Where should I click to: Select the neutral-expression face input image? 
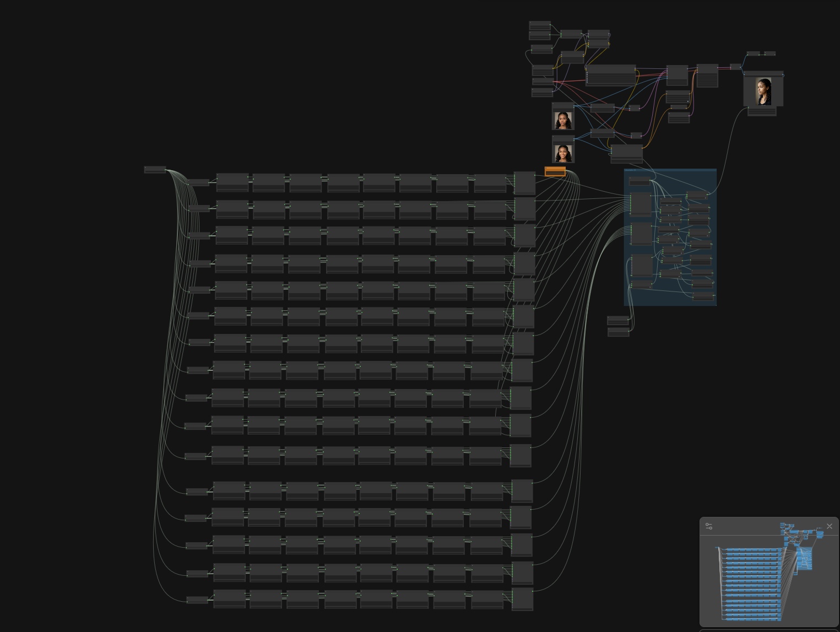click(563, 120)
